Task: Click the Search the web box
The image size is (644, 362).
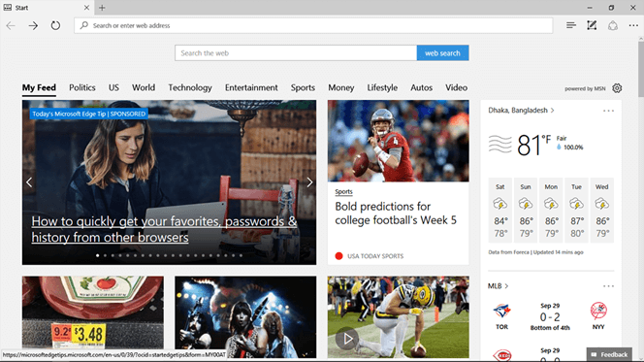Action: coord(296,53)
